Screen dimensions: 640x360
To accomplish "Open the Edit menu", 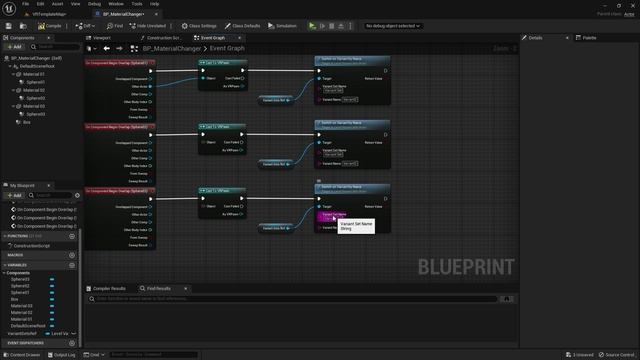I will pos(40,4).
